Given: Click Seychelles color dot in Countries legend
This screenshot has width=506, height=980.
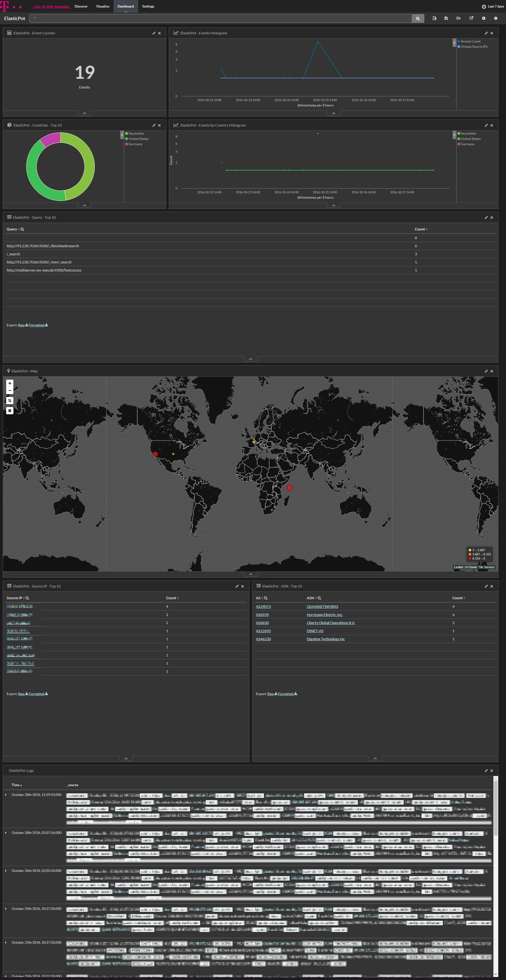Looking at the screenshot, I should pos(126,134).
